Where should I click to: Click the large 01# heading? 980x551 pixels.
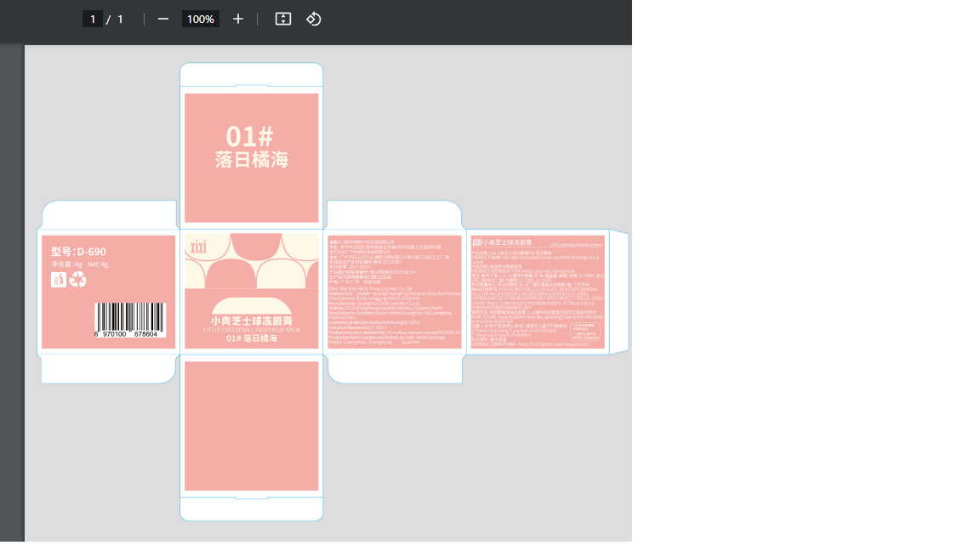point(249,136)
